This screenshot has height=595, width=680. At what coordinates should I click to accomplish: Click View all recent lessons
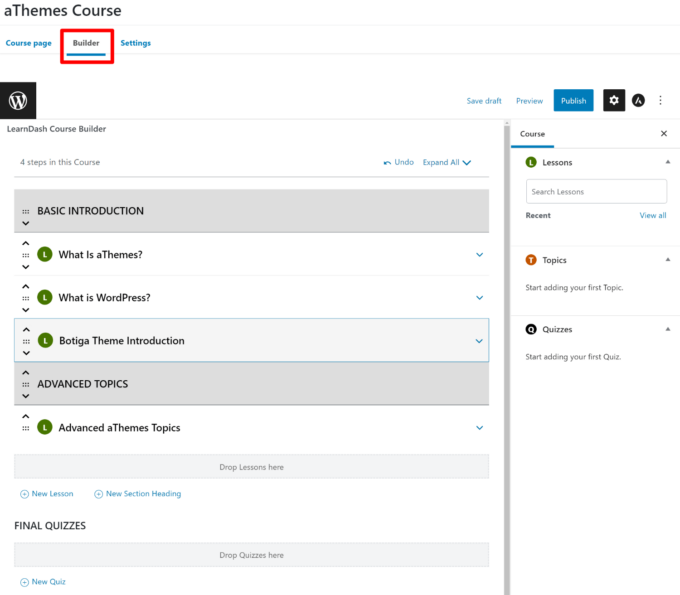coord(653,215)
